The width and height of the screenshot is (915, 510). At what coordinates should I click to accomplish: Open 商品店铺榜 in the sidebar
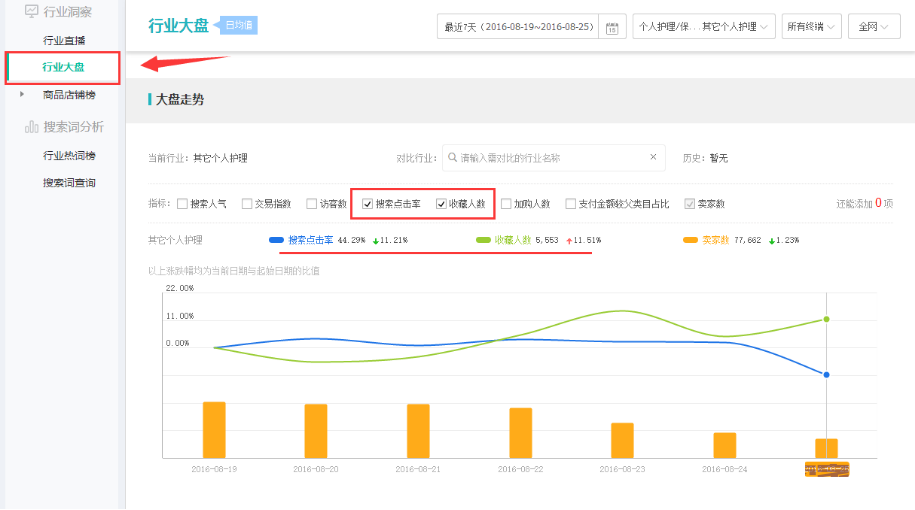(x=69, y=95)
